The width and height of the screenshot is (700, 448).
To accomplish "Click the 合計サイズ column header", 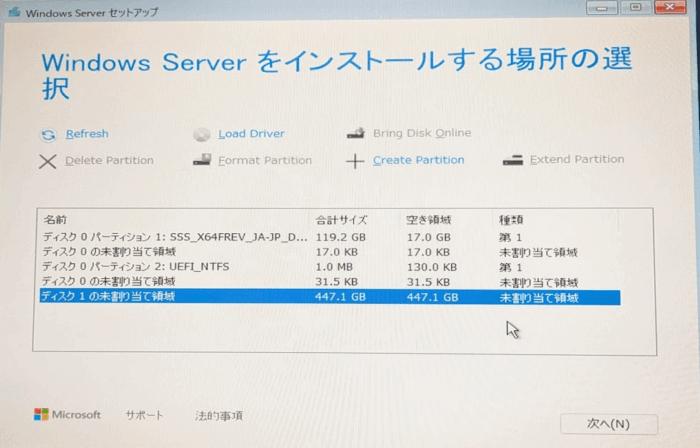I will pos(341,219).
